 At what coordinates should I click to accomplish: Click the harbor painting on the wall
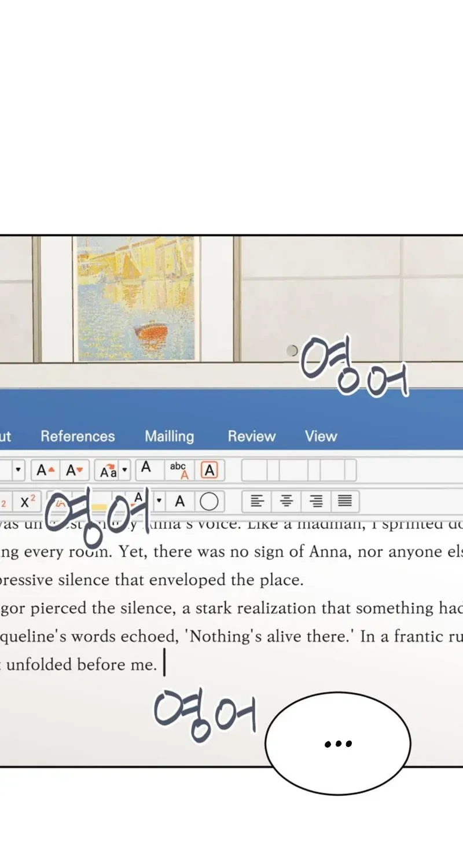(136, 299)
